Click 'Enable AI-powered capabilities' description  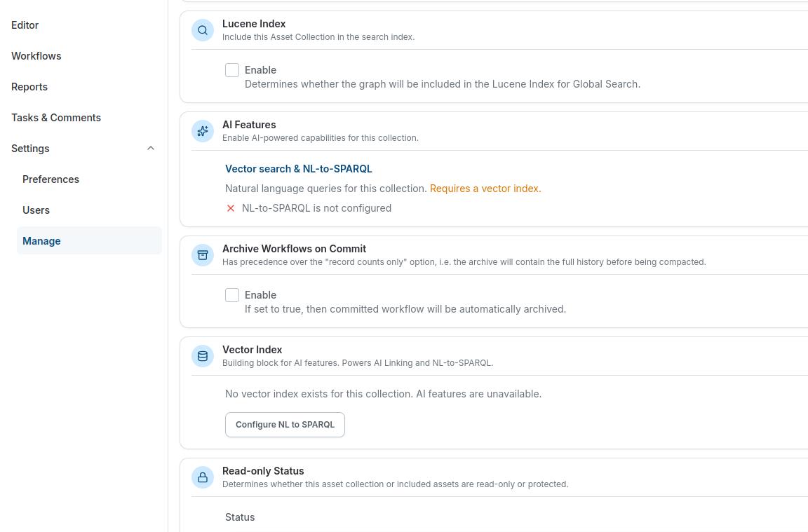coord(321,138)
